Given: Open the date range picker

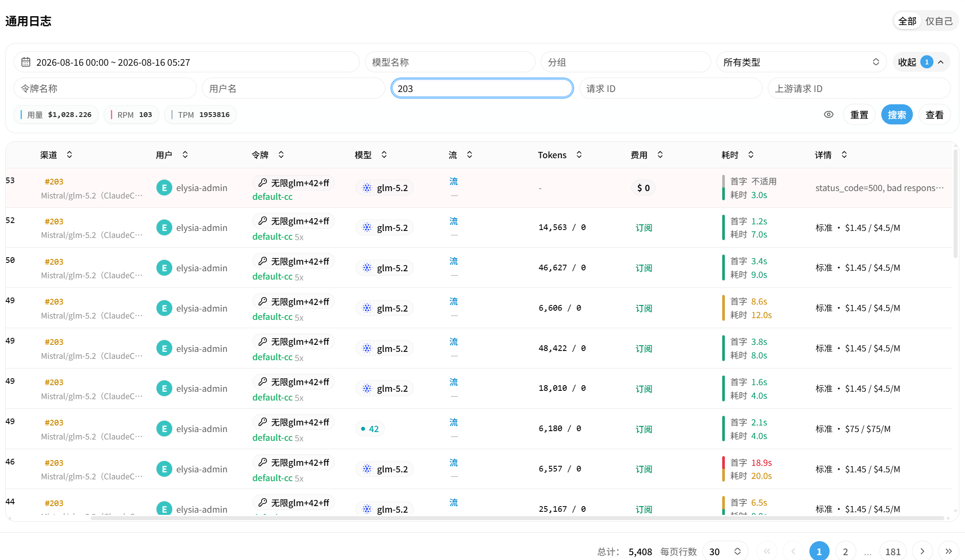Looking at the screenshot, I should point(187,62).
